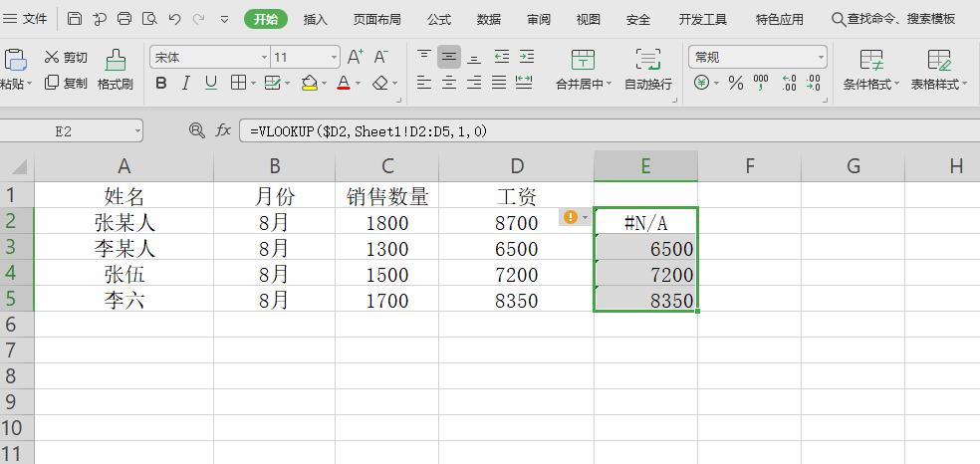Increase decimal places icon
Image resolution: width=980 pixels, height=464 pixels.
(789, 83)
